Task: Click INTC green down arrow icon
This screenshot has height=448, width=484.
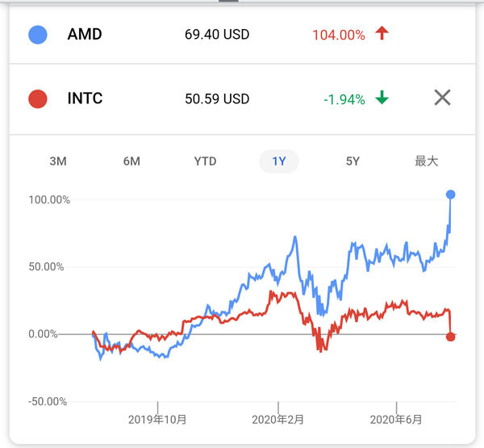Action: [x=382, y=98]
